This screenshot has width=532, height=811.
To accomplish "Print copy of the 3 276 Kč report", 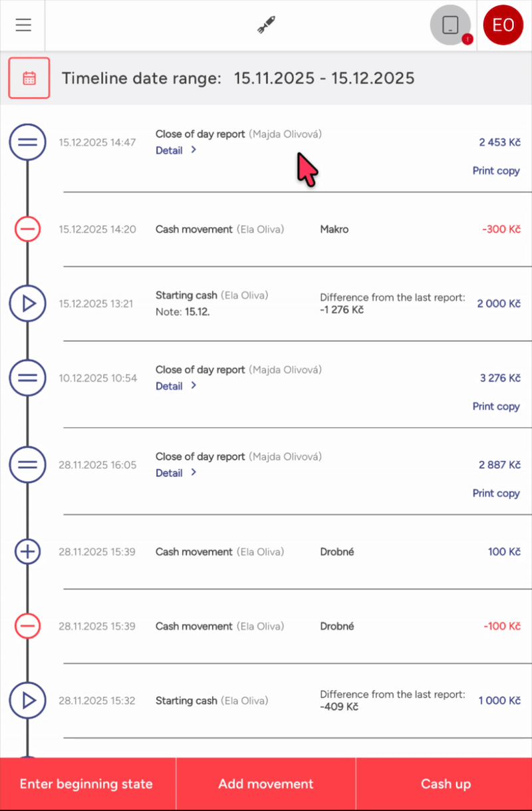I will (496, 406).
